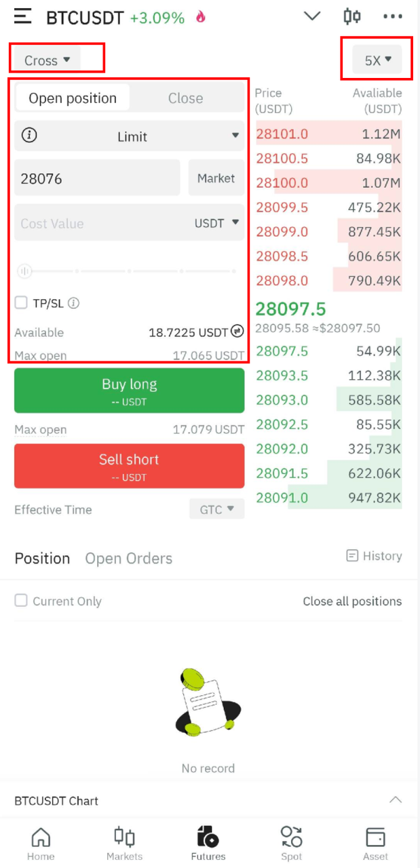This screenshot has height=868, width=420.
Task: Open the hamburger side menu
Action: [23, 16]
